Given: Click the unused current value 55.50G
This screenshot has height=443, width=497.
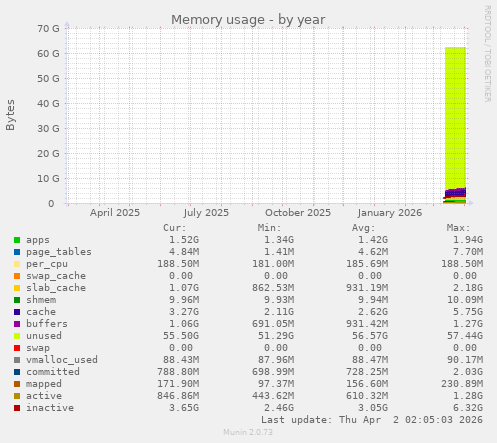Looking at the screenshot, I should point(181,336).
